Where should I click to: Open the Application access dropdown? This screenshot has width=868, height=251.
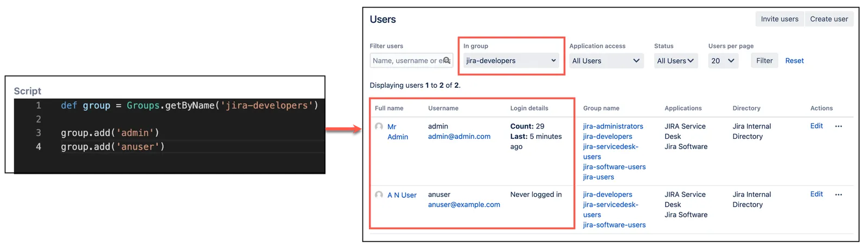pos(606,61)
